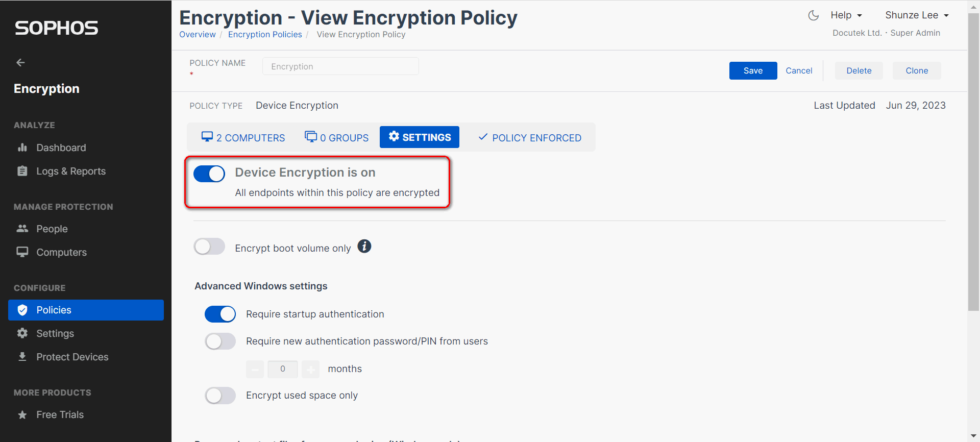Enable Encrypt boot volume only switch

(x=209, y=247)
